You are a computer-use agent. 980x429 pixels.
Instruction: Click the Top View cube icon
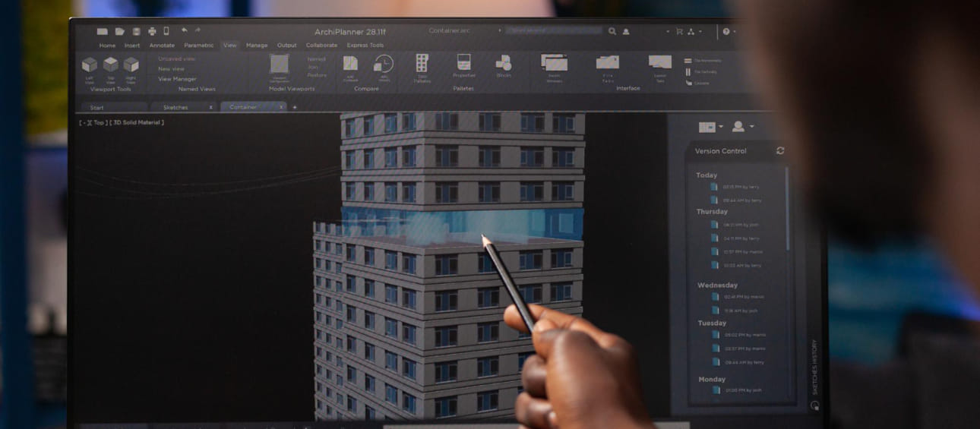[x=111, y=65]
